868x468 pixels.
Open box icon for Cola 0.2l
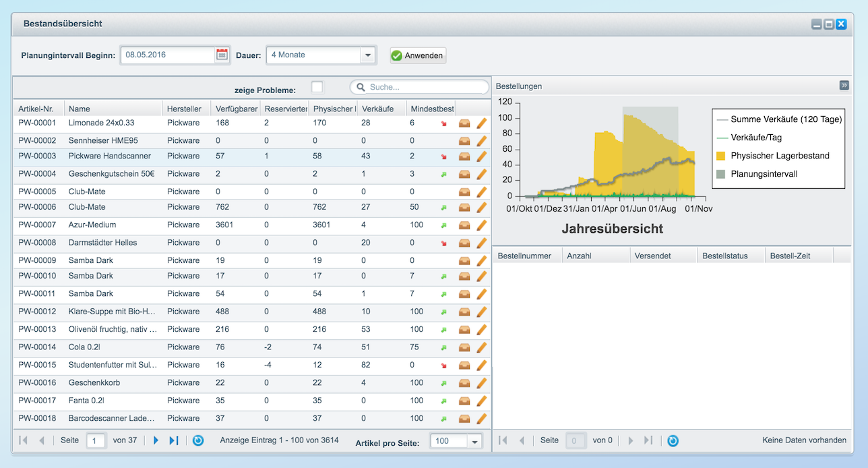[x=465, y=347]
